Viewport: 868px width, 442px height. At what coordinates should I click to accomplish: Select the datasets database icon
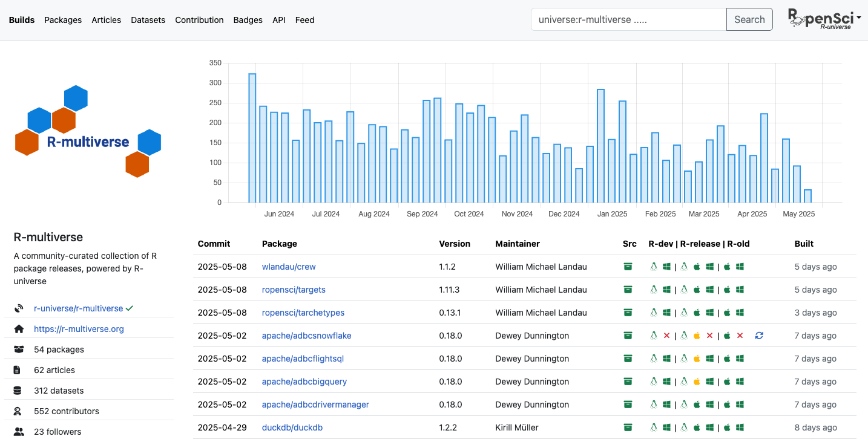pos(18,390)
